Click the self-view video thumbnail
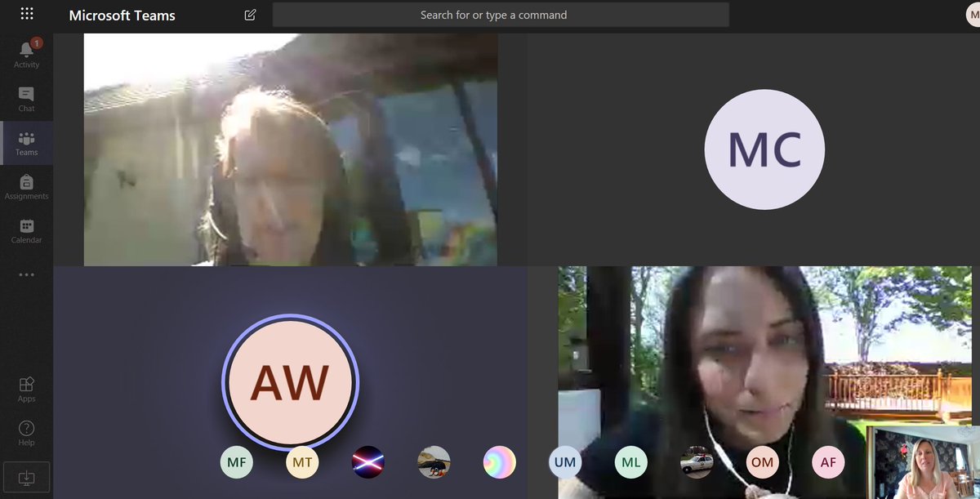Screen dimensions: 980x499 pos(923,461)
